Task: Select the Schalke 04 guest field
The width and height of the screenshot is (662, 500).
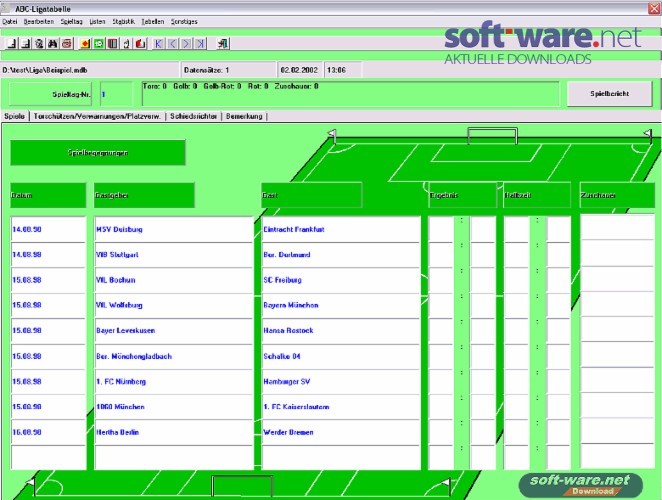Action: 341,356
